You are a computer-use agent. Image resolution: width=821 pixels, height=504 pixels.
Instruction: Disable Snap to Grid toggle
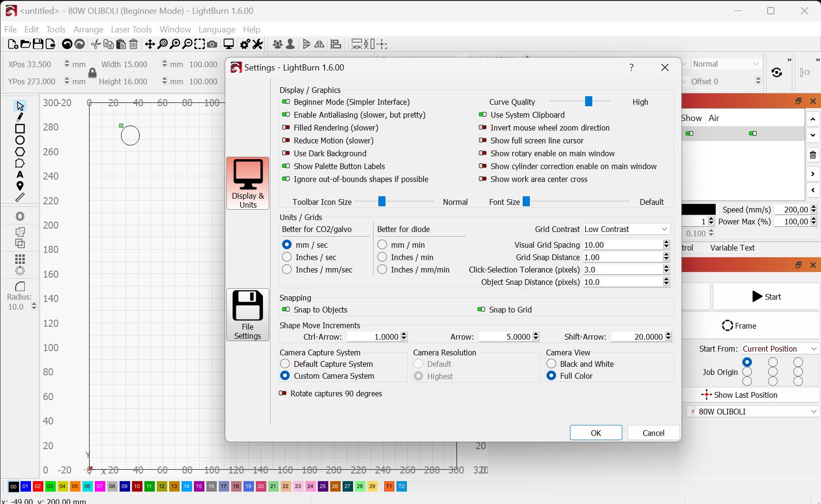[481, 310]
